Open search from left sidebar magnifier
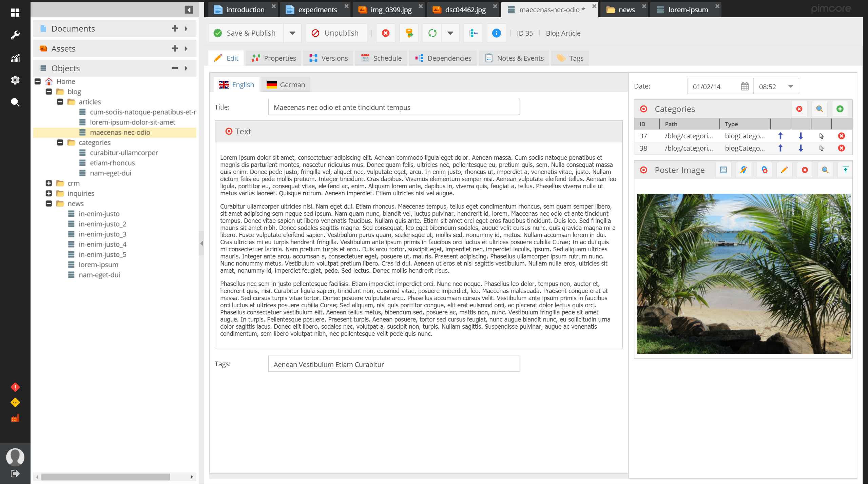Screen dimensions: 868x484 [15, 102]
